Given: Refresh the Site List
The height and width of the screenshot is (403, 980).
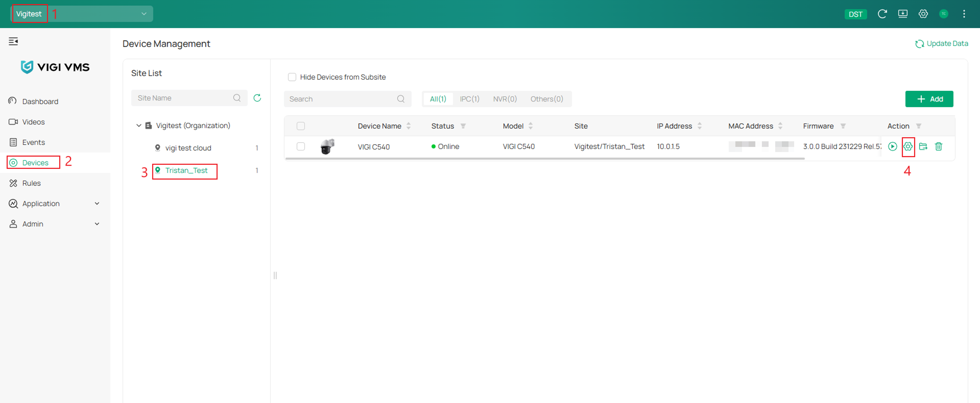Looking at the screenshot, I should tap(257, 98).
